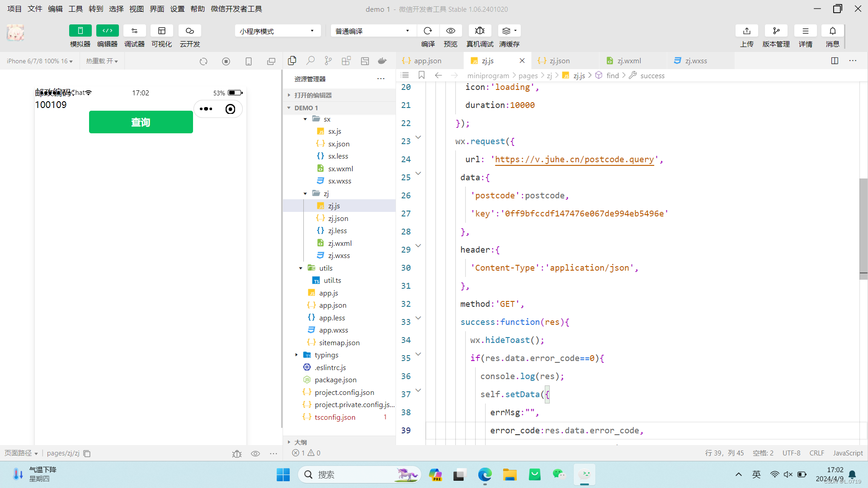The width and height of the screenshot is (868, 488).
Task: Fold code at line 33
Action: click(418, 318)
